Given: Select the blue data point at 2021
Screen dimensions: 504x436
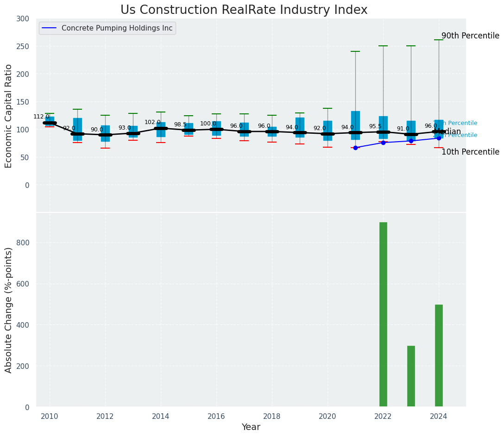Looking at the screenshot, I should coord(355,148).
